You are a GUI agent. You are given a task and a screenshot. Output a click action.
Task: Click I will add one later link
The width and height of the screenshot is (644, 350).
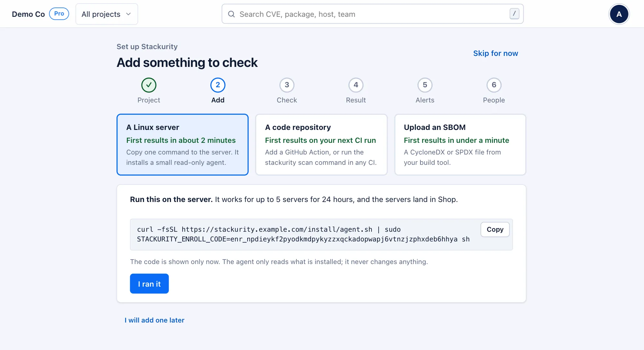[154, 320]
